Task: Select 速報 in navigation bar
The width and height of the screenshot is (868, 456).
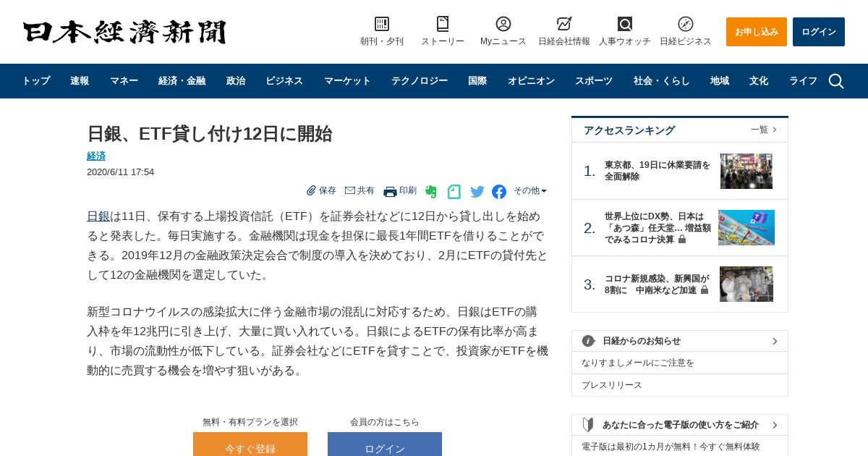Action: click(x=80, y=81)
